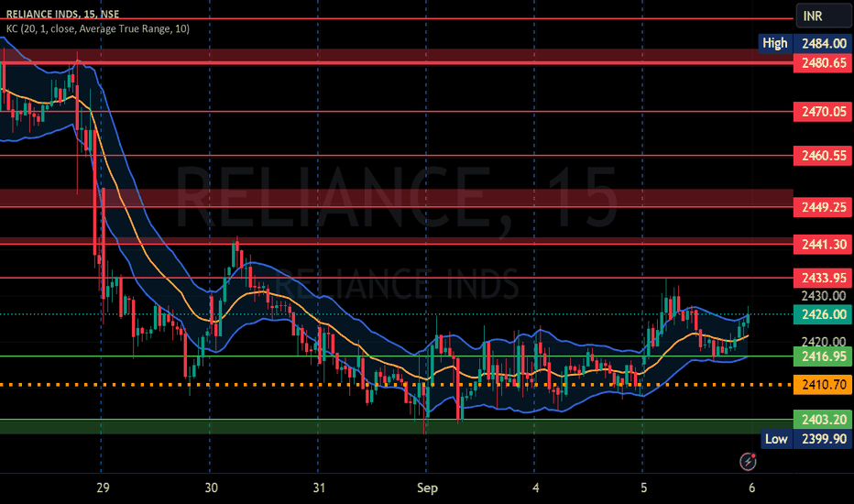Select the 2433.95 red price label

824,279
